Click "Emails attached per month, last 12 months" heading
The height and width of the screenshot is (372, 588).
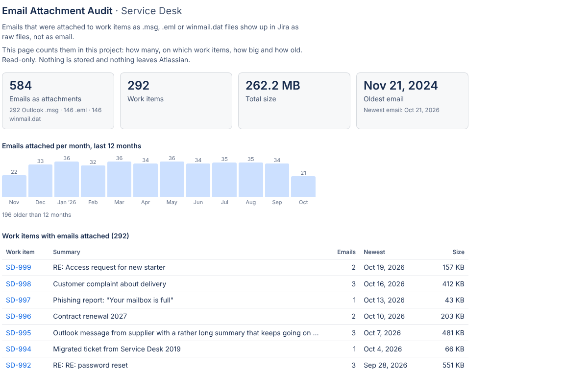(x=72, y=146)
